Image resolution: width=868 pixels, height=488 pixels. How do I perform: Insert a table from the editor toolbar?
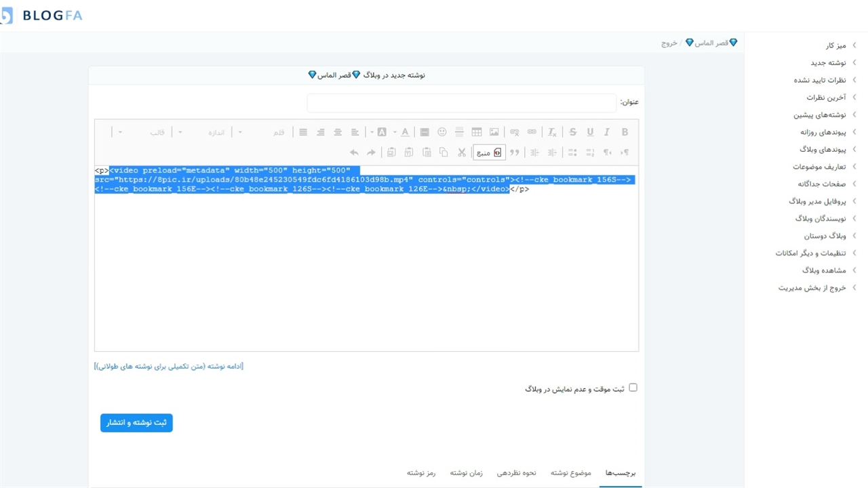coord(477,132)
